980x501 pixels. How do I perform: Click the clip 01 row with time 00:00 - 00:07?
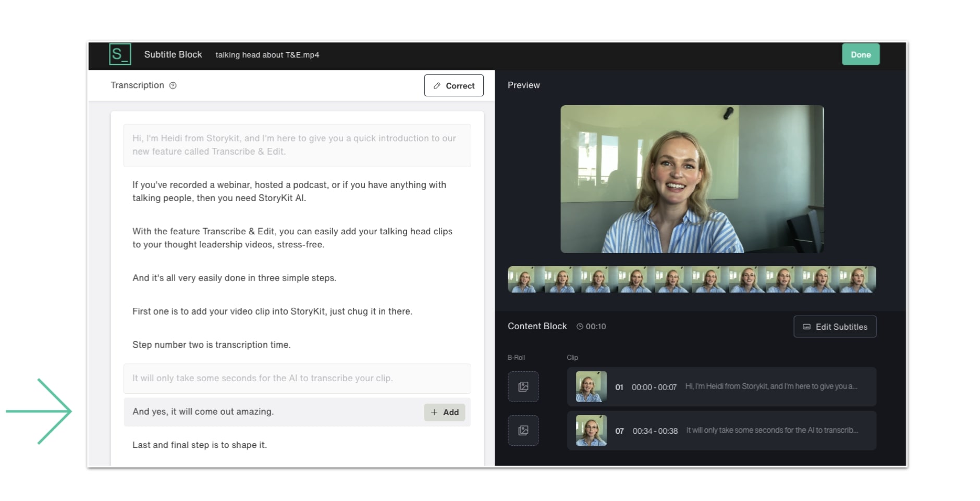[x=721, y=386]
